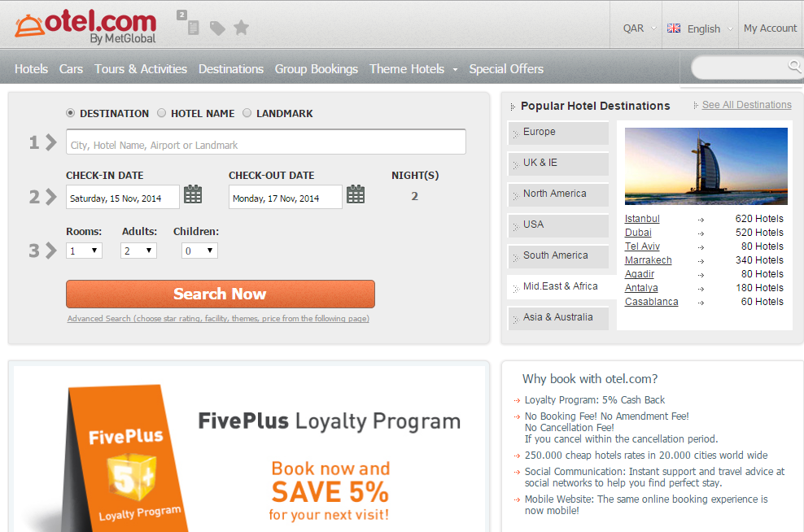Open Group Bookings menu item
Screen dimensions: 804x532
(x=317, y=68)
